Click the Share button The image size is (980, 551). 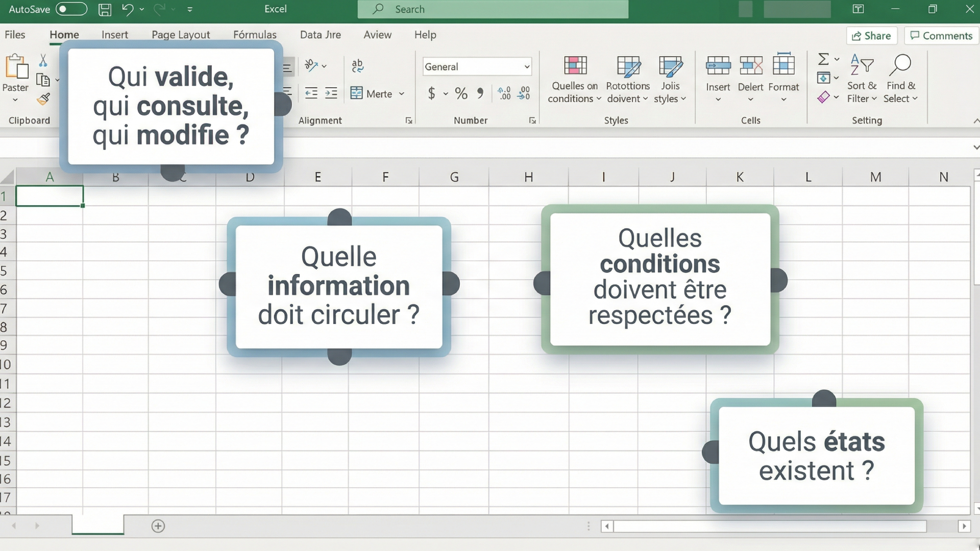871,36
